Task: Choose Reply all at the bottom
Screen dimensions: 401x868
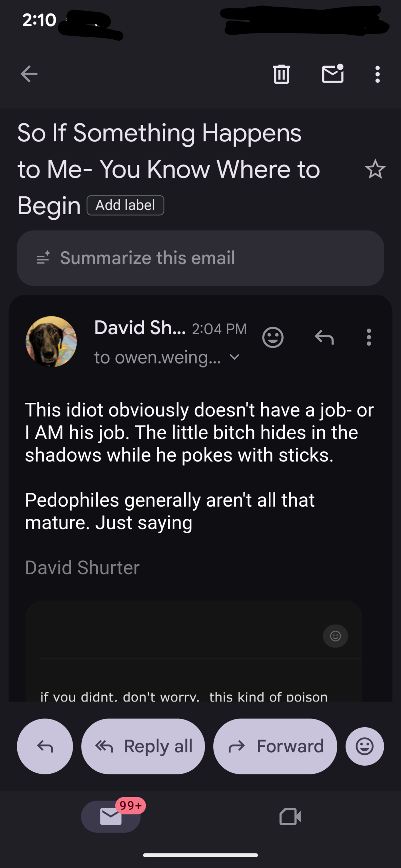Action: tap(143, 746)
